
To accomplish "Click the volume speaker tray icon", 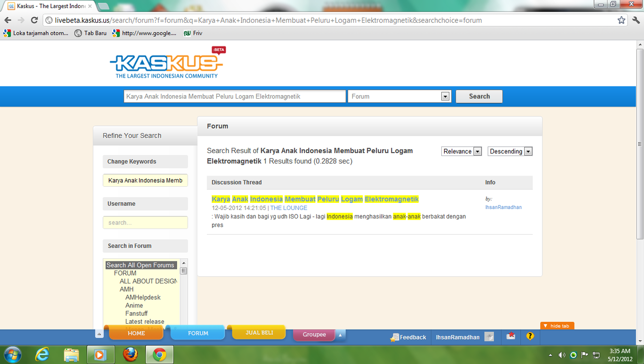I will [x=562, y=355].
